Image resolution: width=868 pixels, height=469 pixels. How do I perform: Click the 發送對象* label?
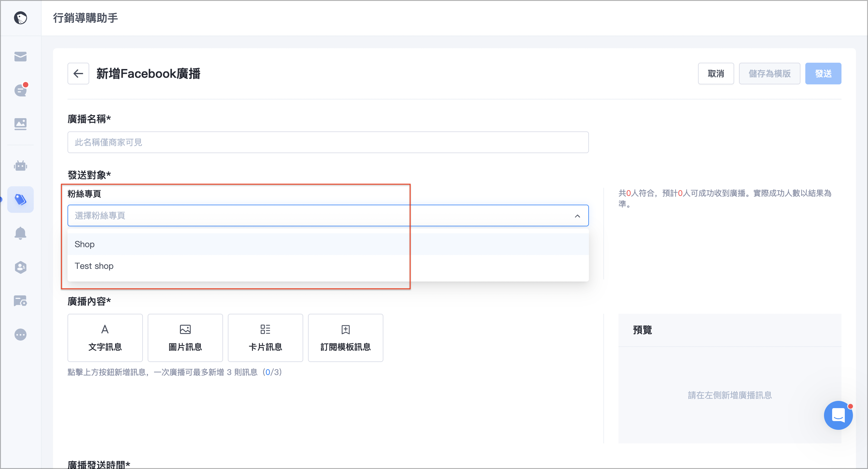click(x=89, y=175)
